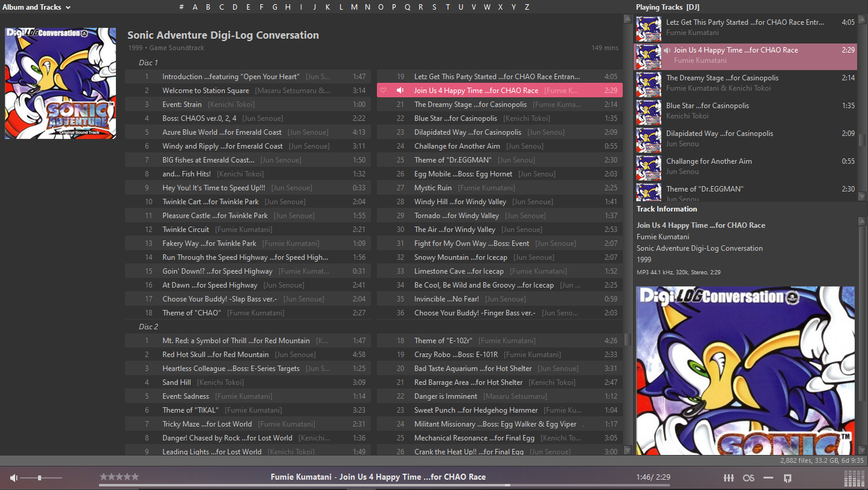Select track Crazy Robo ...Boss: E-101R

click(500, 355)
